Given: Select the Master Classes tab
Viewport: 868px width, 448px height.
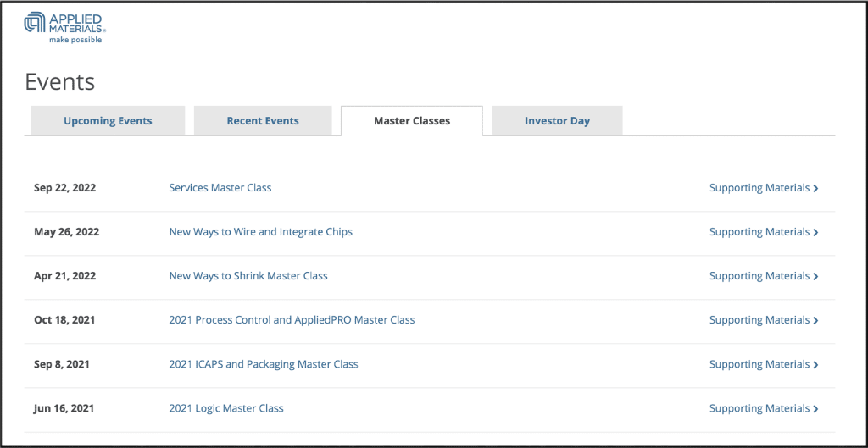Looking at the screenshot, I should pyautogui.click(x=412, y=121).
